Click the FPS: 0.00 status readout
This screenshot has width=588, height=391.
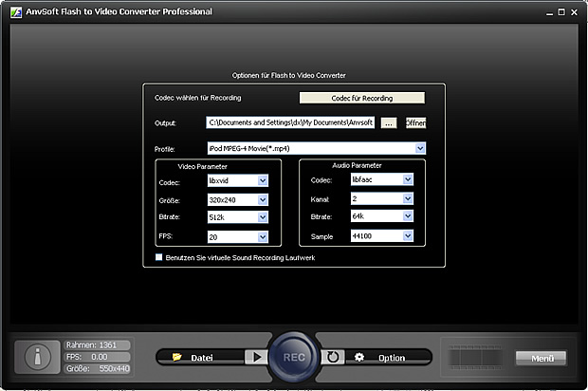(86, 357)
